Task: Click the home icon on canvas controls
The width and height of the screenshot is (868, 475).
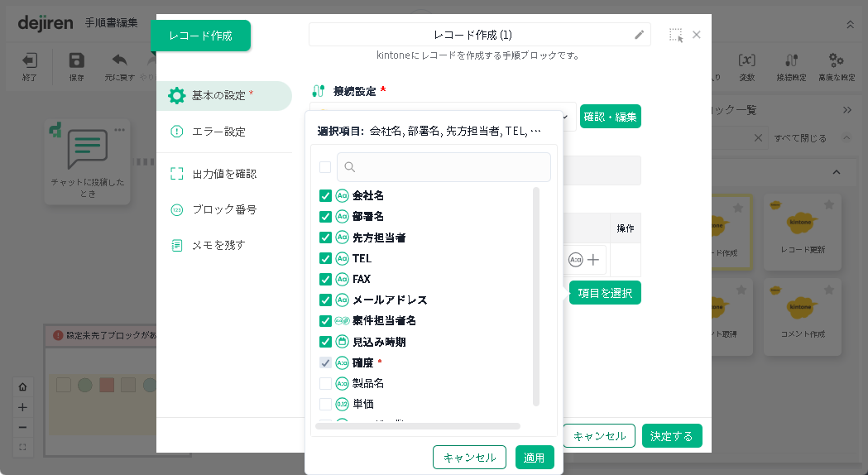Action: click(x=22, y=387)
